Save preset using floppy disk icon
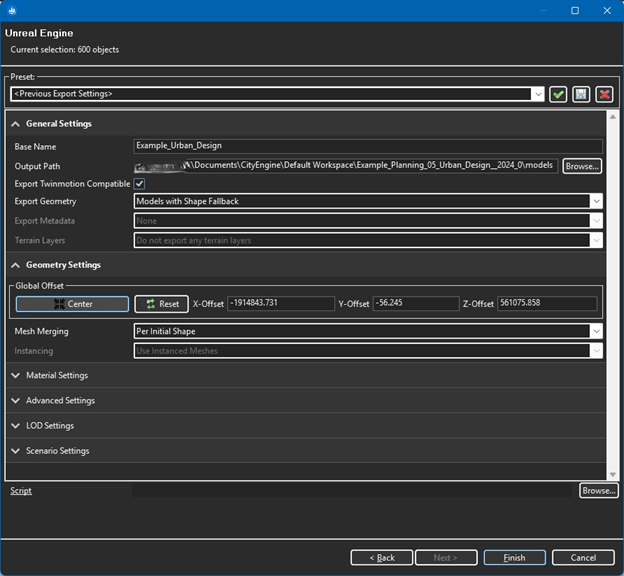This screenshot has height=576, width=624. coord(581,94)
